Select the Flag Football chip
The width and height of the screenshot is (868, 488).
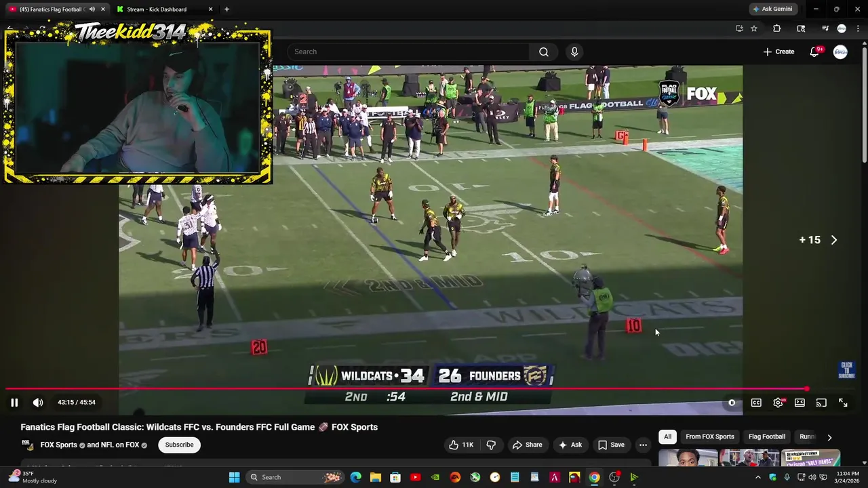[x=767, y=436]
